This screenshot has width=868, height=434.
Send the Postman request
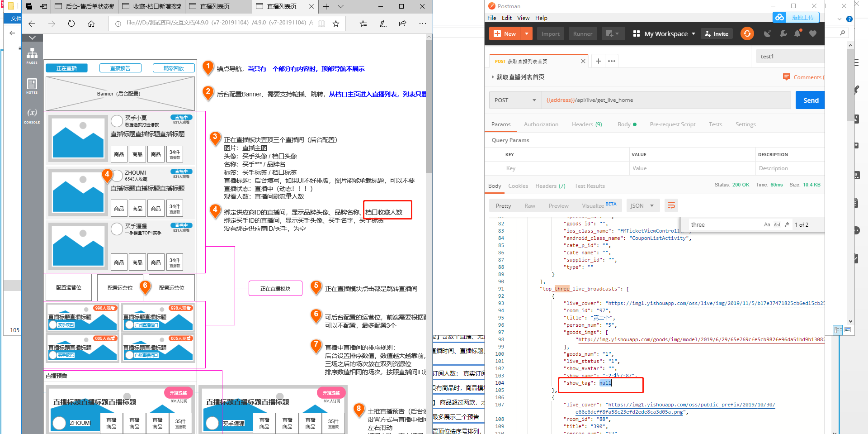[810, 100]
